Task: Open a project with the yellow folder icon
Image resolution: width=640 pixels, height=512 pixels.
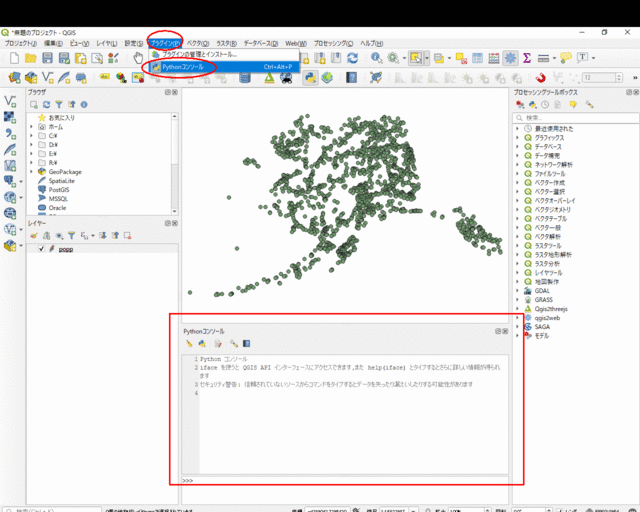Action: click(x=31, y=58)
